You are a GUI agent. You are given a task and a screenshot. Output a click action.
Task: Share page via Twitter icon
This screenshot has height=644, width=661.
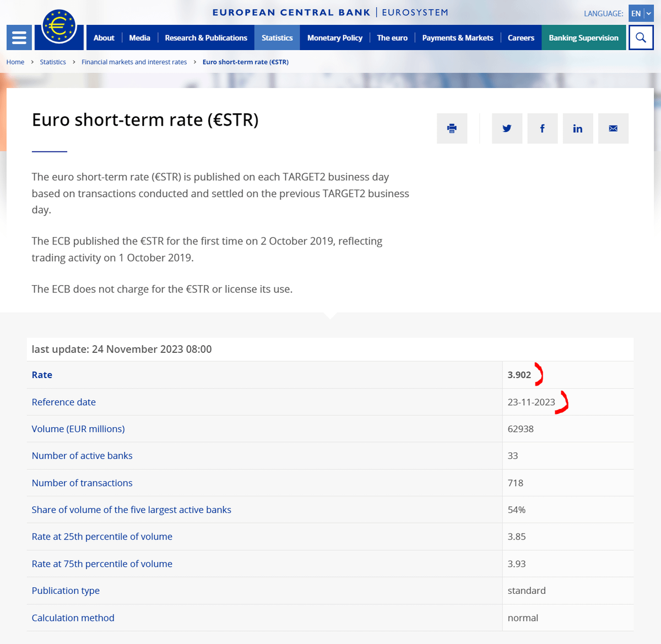click(507, 128)
